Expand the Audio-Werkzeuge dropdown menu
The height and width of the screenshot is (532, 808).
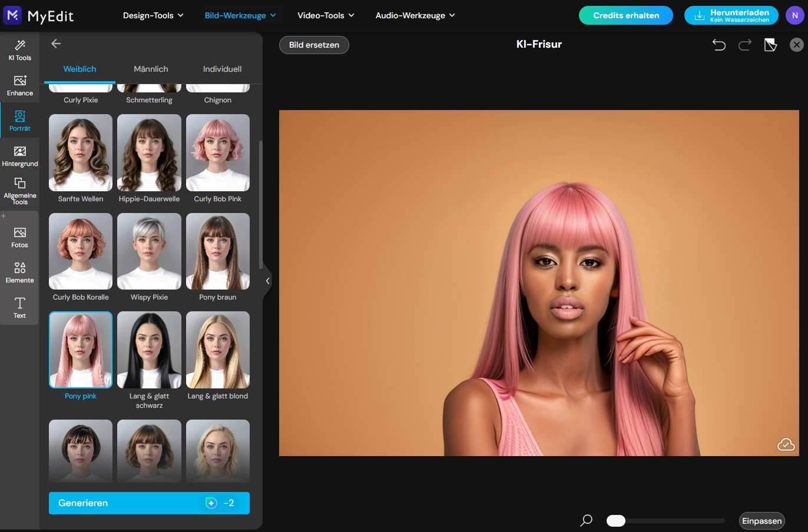pyautogui.click(x=415, y=15)
